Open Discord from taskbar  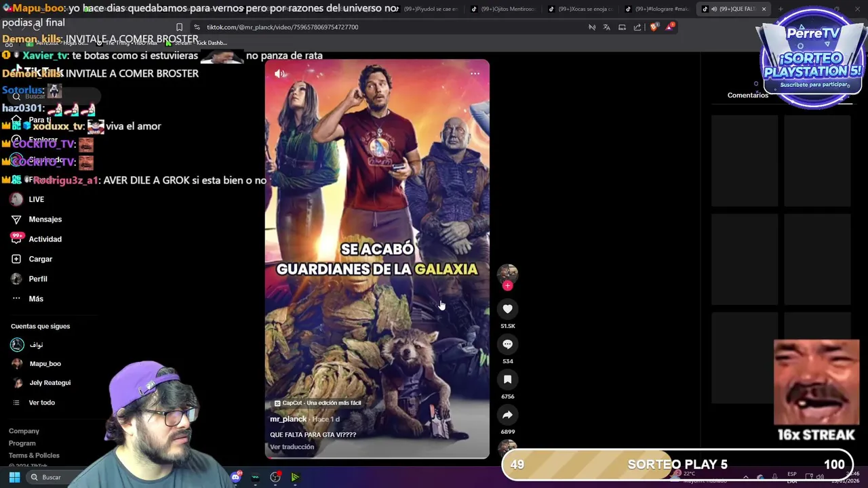pos(235,477)
